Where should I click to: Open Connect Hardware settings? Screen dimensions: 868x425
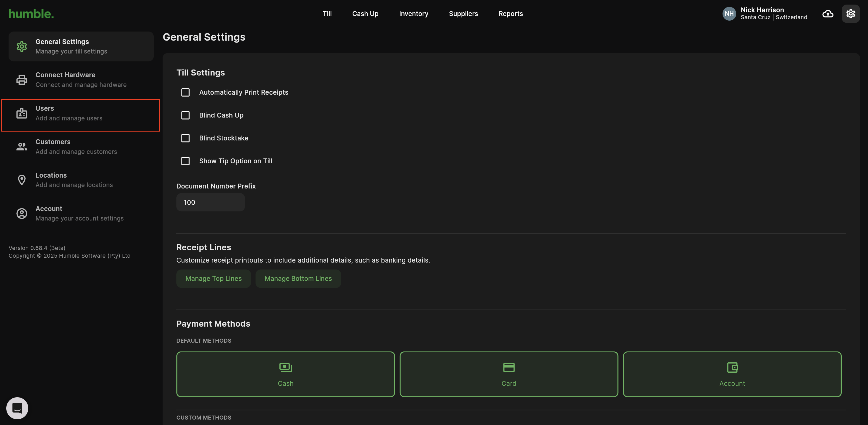(x=81, y=80)
